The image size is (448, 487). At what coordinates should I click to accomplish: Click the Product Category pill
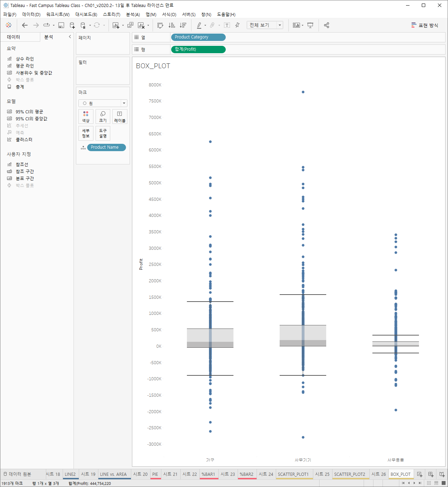pos(198,37)
